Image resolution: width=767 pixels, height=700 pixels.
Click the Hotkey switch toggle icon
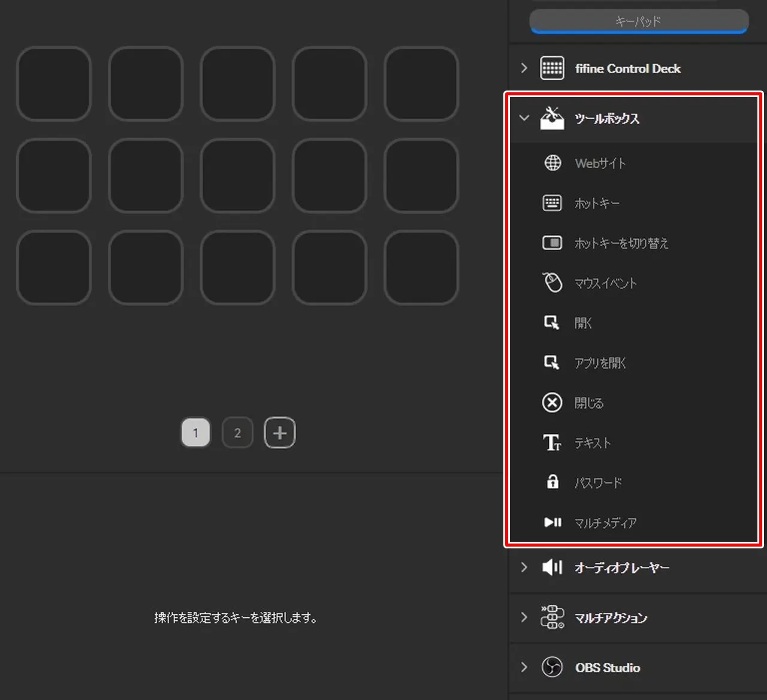pyautogui.click(x=552, y=243)
